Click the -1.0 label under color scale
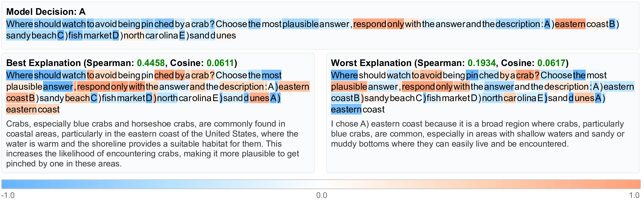 tap(8, 195)
